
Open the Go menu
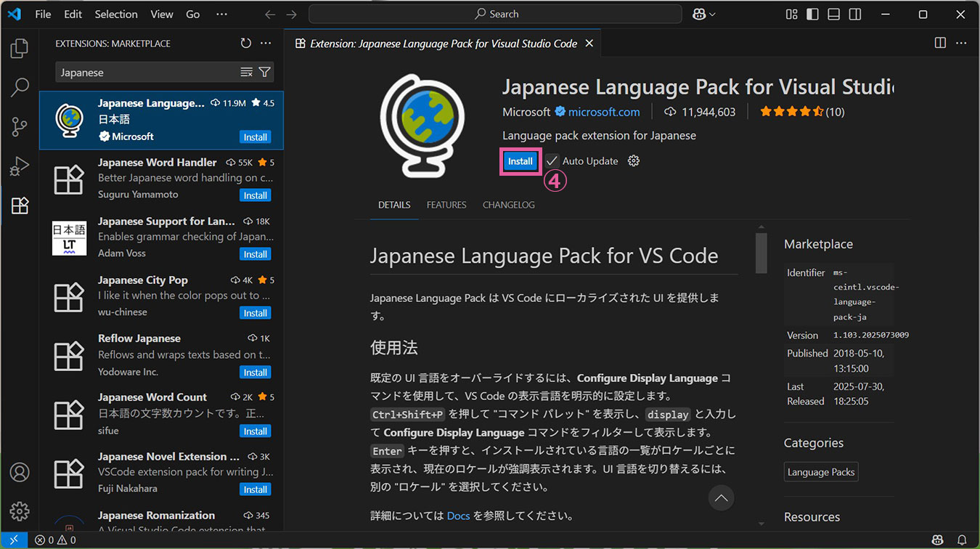(192, 14)
